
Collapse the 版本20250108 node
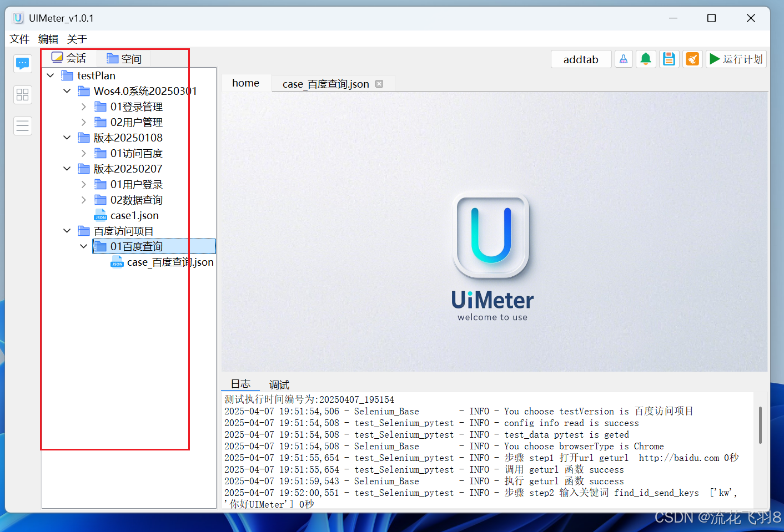67,138
